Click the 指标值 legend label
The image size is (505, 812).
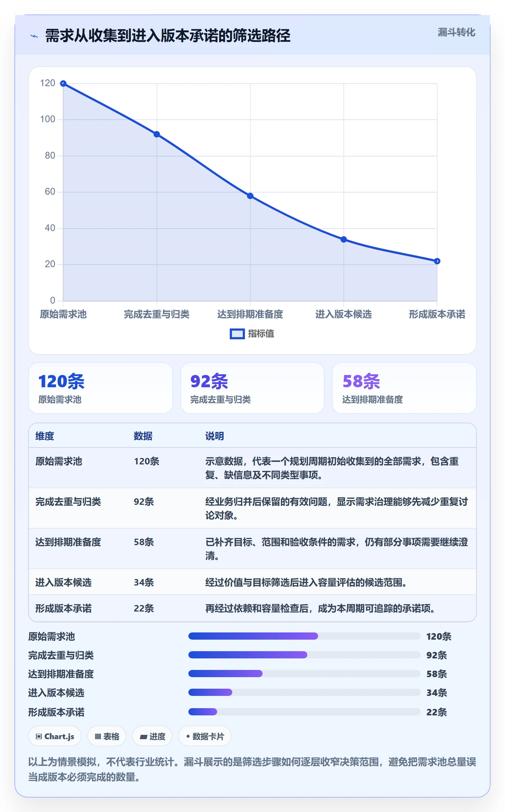click(261, 334)
